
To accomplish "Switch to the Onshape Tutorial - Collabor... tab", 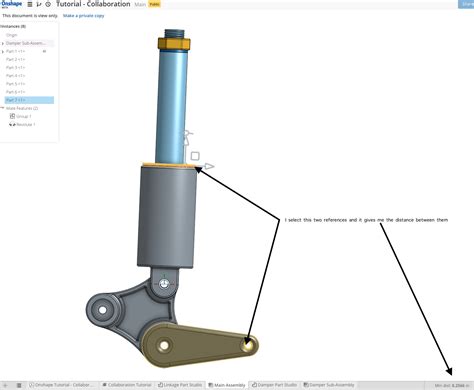I will pyautogui.click(x=62, y=385).
